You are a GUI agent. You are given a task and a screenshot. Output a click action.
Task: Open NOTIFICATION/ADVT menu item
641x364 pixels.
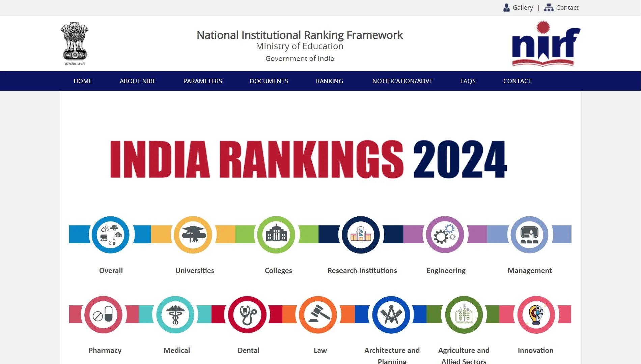coord(402,81)
